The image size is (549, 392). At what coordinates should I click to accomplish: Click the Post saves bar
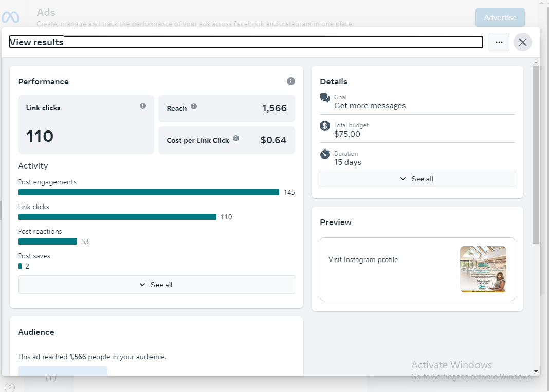pyautogui.click(x=20, y=266)
